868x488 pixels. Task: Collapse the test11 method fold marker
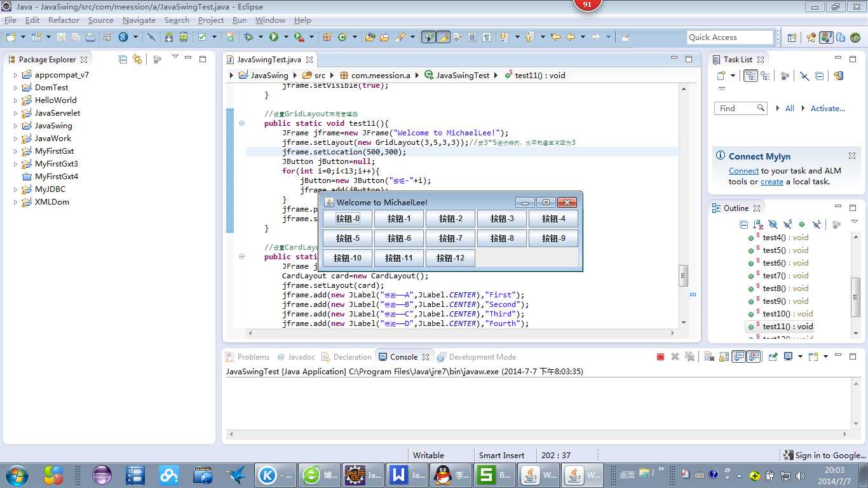click(241, 123)
